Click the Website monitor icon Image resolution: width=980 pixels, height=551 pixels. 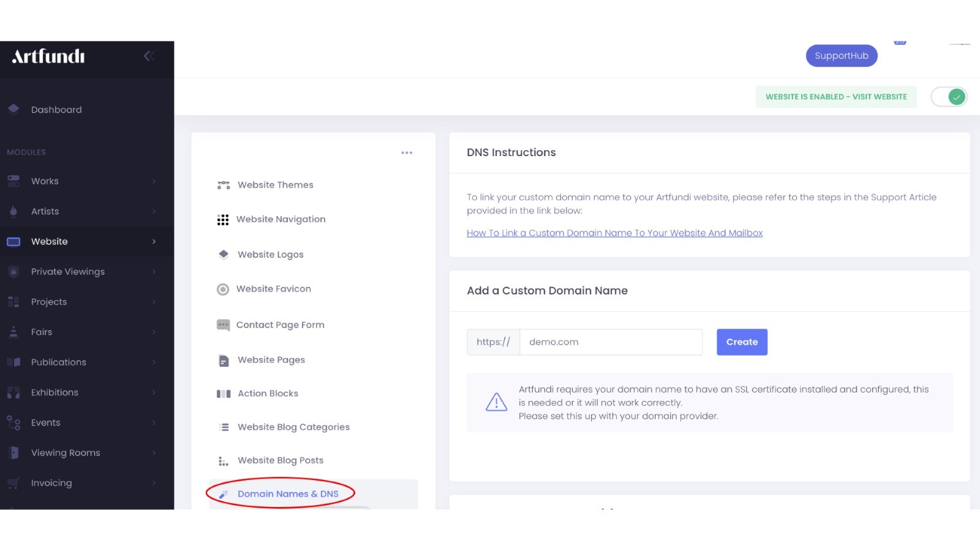(x=13, y=241)
